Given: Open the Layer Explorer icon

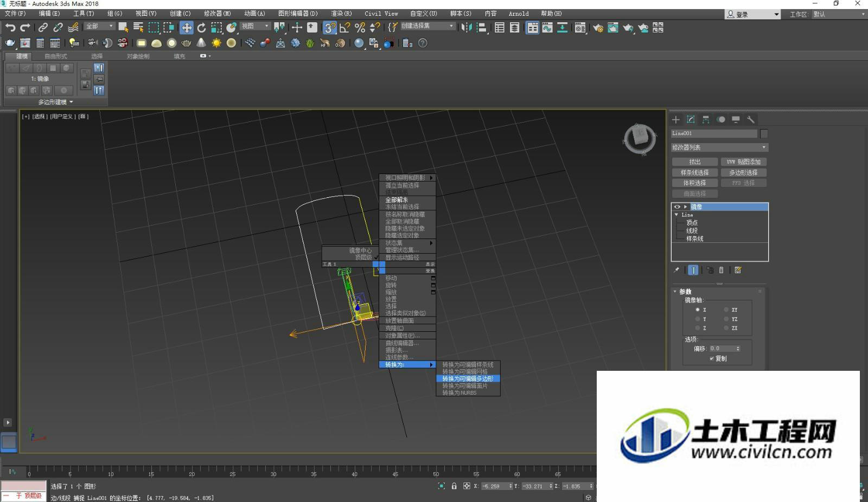Looking at the screenshot, I should point(514,27).
